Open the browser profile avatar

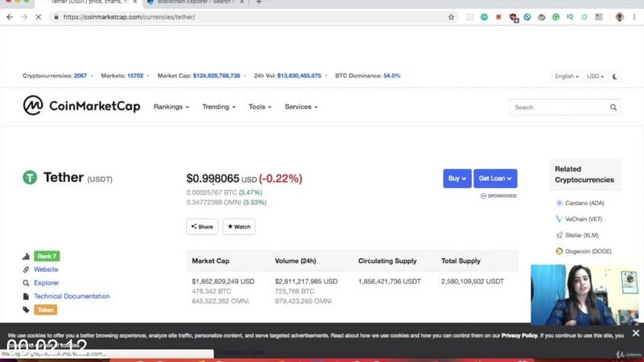click(x=619, y=17)
